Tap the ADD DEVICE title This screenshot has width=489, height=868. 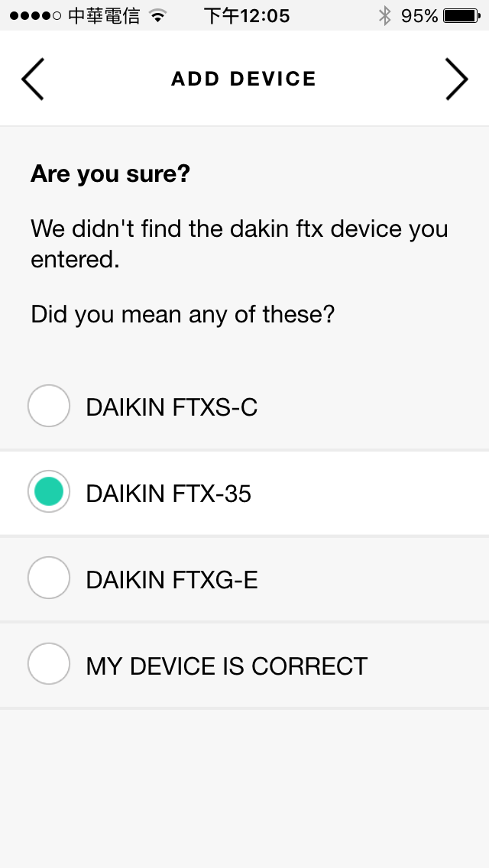coord(244,79)
